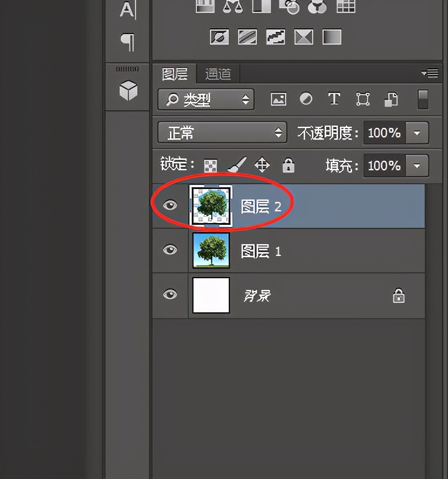The width and height of the screenshot is (448, 479).
Task: Open the 3D panel cube icon
Action: click(x=128, y=90)
